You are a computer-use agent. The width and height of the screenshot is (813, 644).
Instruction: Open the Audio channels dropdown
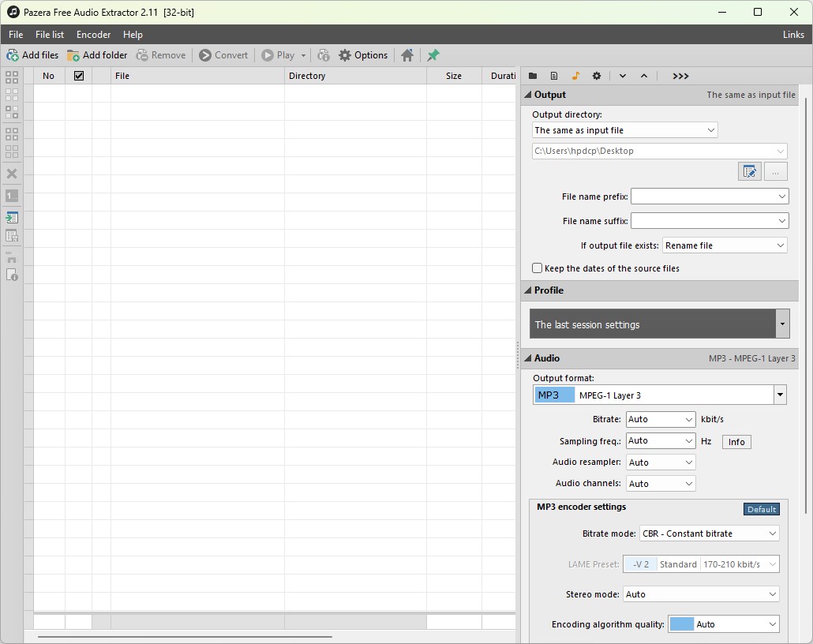click(661, 483)
